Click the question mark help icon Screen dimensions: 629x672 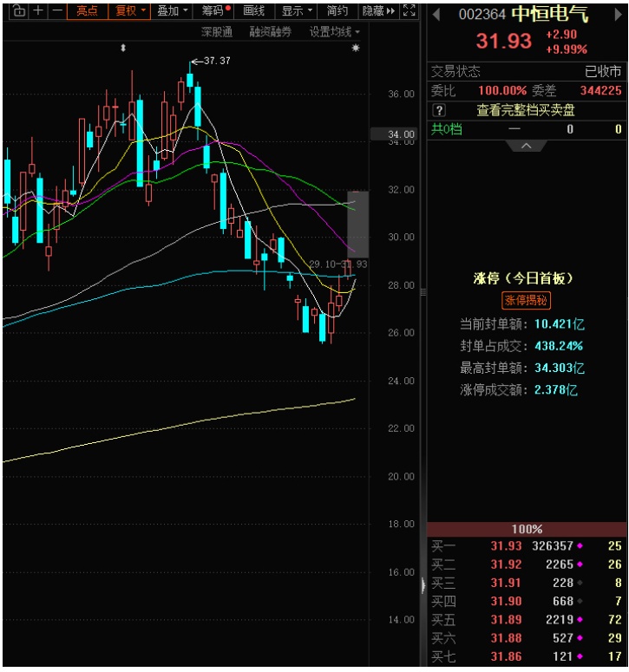[x=439, y=110]
